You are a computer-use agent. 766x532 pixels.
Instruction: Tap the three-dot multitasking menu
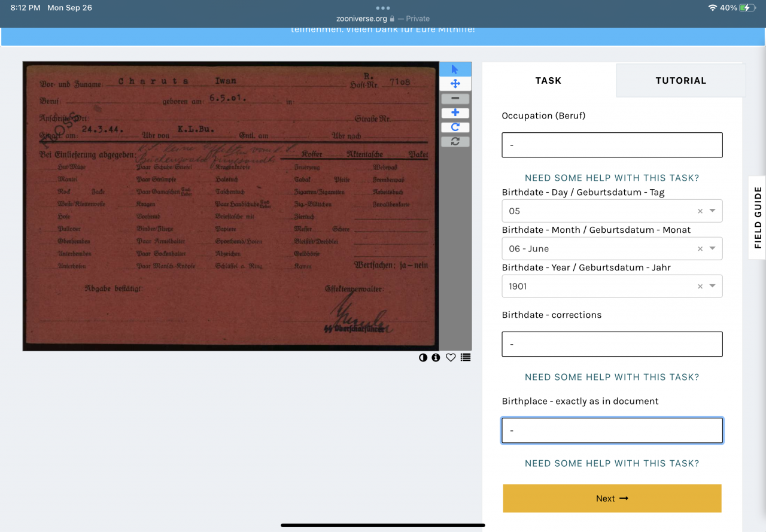383,8
